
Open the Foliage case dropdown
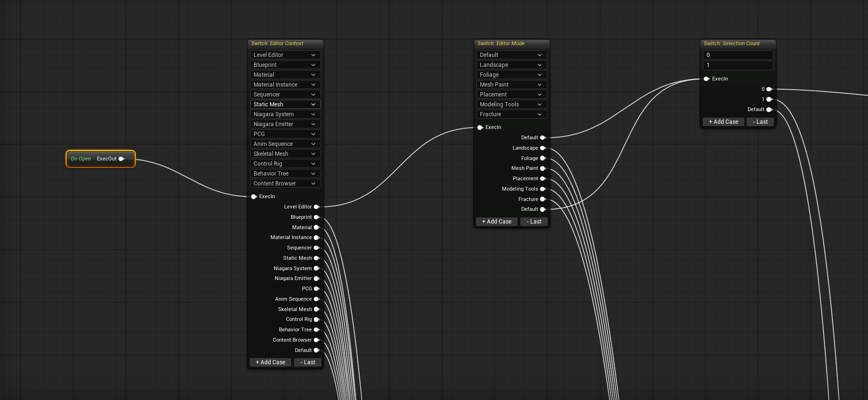pos(511,75)
